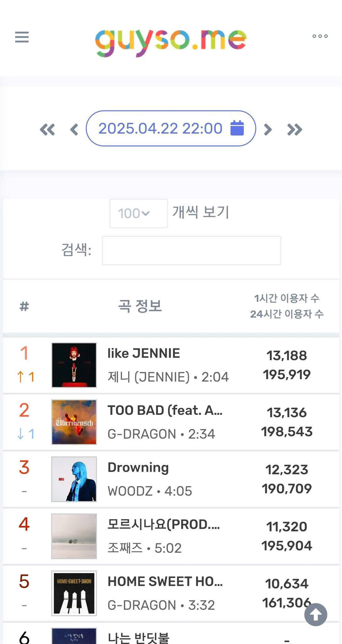Sort by the 곡 정보 column header

click(140, 306)
